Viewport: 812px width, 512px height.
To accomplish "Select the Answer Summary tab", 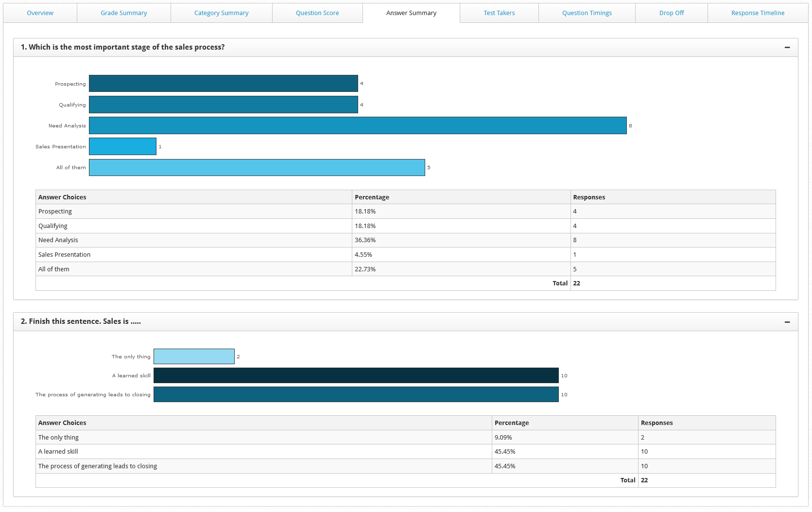I will pyautogui.click(x=411, y=13).
